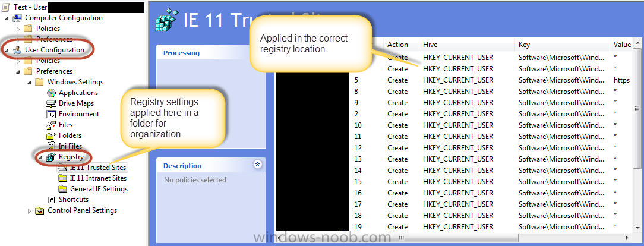Click the horizontal scrollbar right arrow
Screen dimensions: 644x246
pos(627,238)
